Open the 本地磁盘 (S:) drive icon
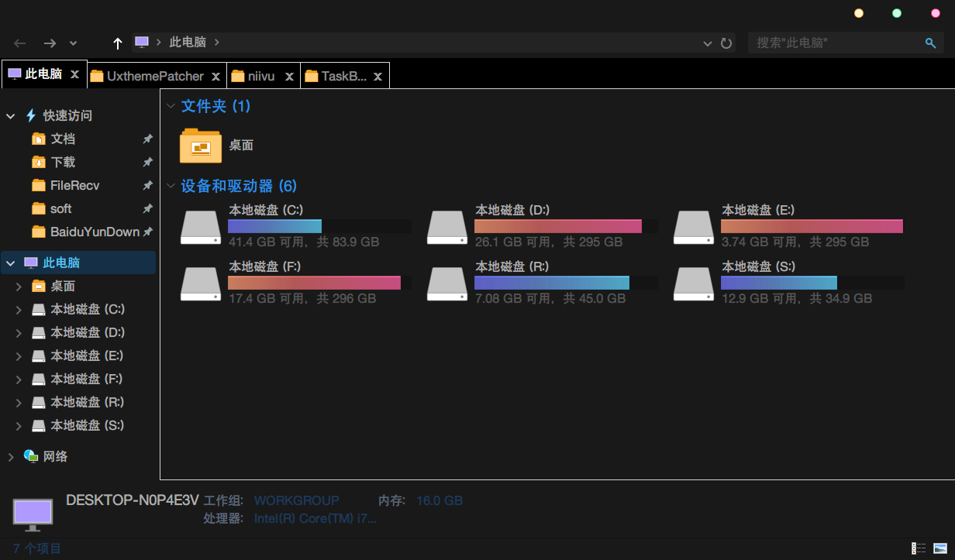This screenshot has width=955, height=560. tap(694, 284)
